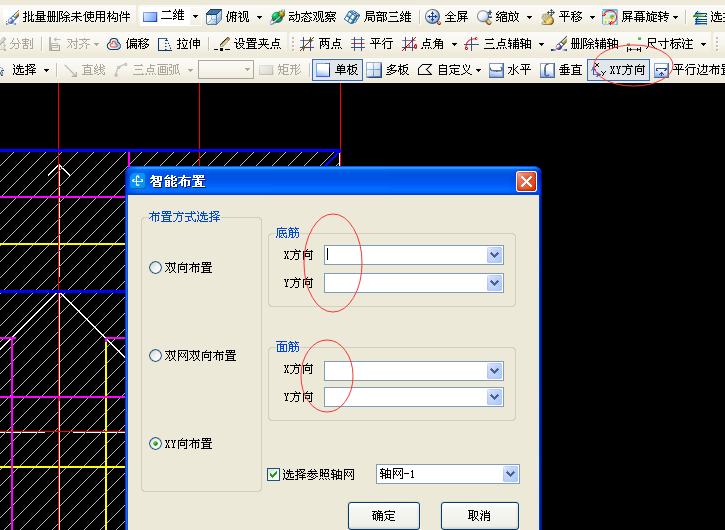Choose the 自定义 custom range tool
Viewport: 725px width, 530px height.
pyautogui.click(x=445, y=70)
